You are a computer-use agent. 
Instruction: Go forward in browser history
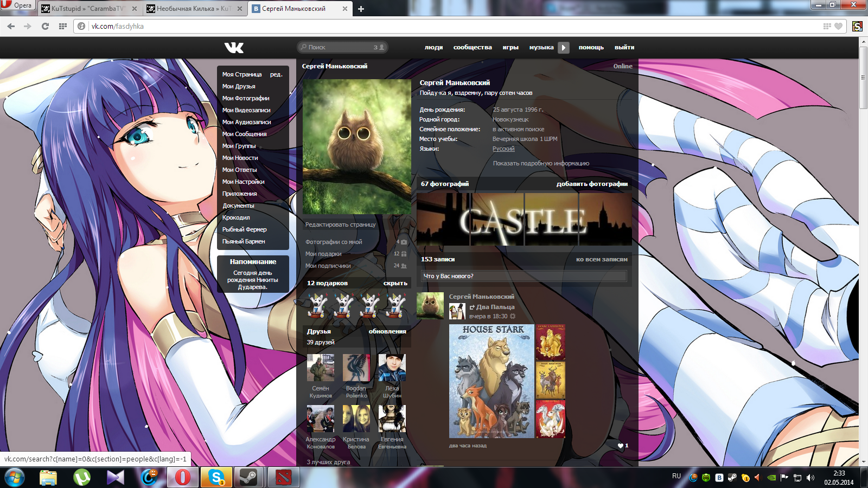[28, 26]
